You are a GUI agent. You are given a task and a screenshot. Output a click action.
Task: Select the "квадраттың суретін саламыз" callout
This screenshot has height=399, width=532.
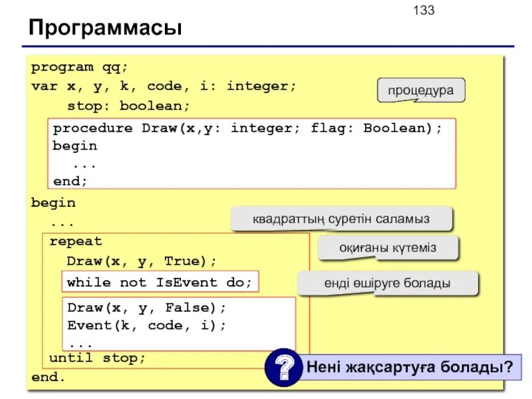(341, 219)
